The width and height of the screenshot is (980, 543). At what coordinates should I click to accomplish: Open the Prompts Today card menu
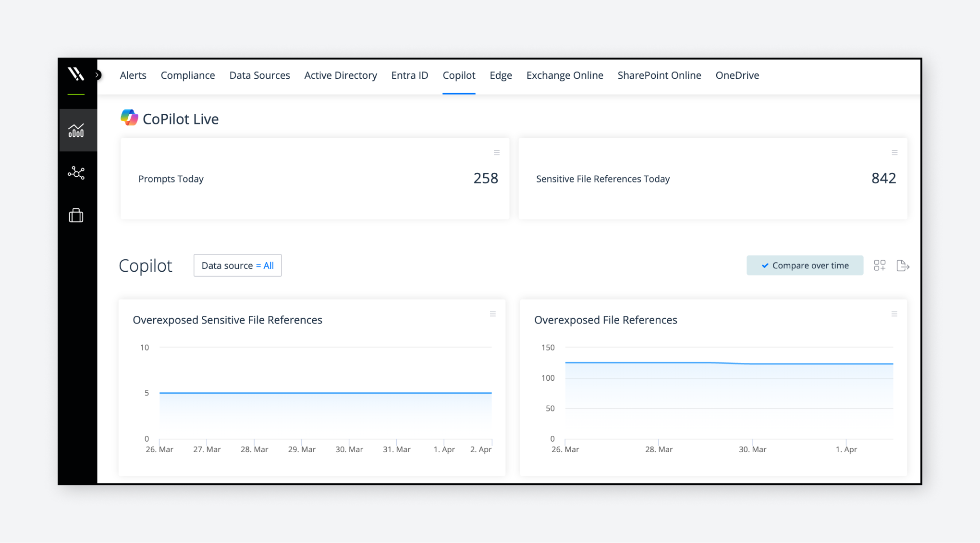pyautogui.click(x=497, y=153)
